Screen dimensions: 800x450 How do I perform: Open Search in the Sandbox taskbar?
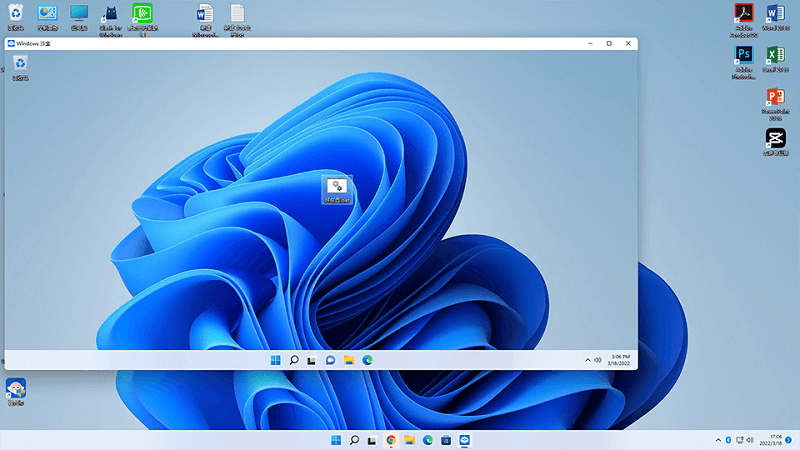coord(294,360)
